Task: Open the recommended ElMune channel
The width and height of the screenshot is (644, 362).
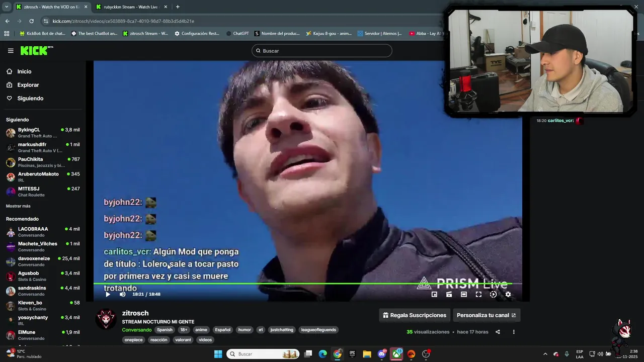Action: point(43,335)
